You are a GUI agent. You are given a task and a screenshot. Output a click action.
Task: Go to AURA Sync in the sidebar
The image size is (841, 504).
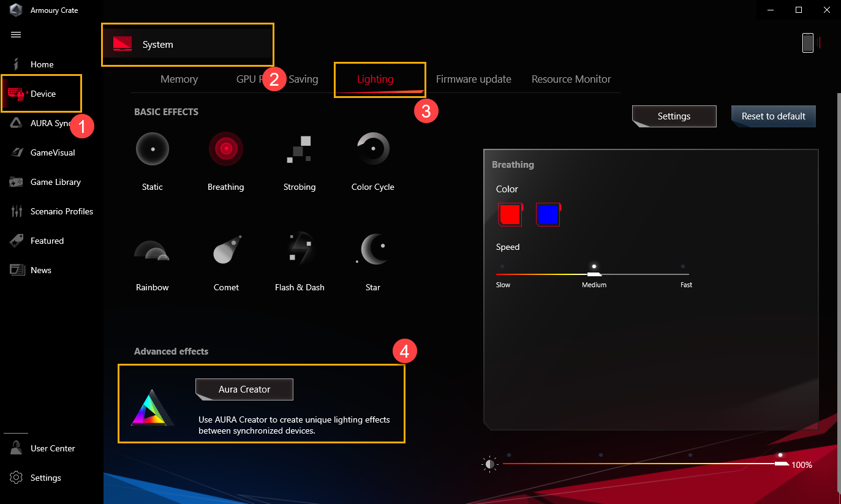42,123
